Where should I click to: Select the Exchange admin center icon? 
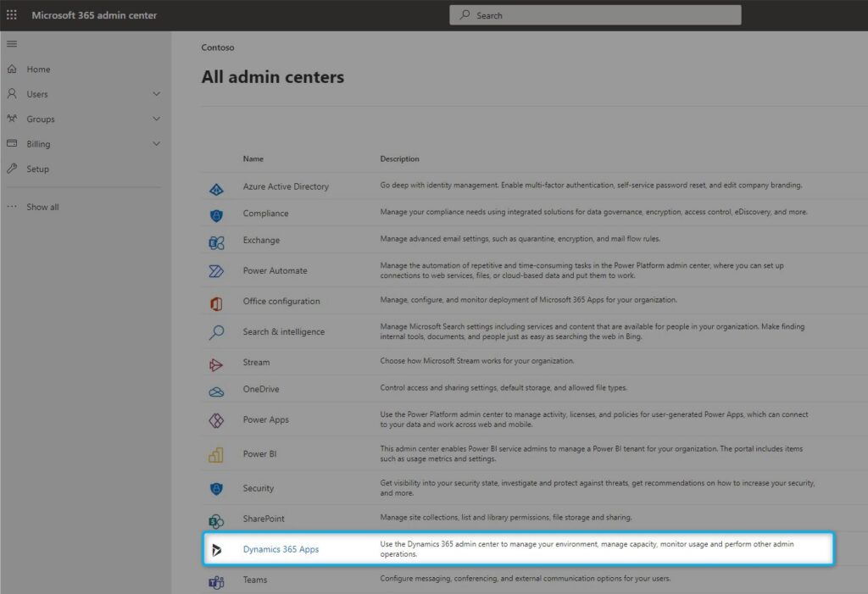(x=219, y=241)
